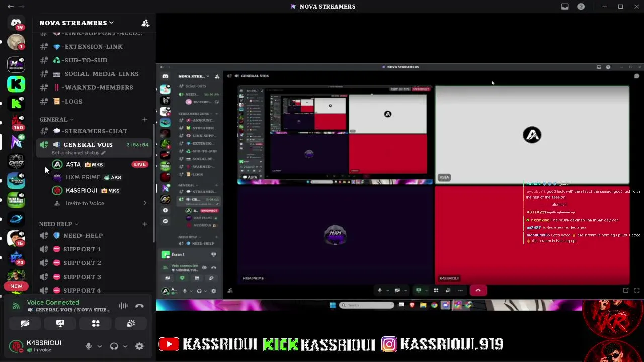The width and height of the screenshot is (644, 362).
Task: Open the Inbox icon in the title bar
Action: pyautogui.click(x=565, y=7)
